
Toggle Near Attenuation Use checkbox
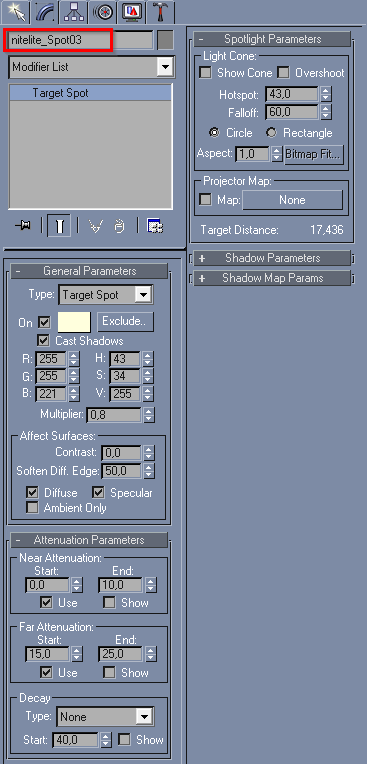(x=46, y=603)
